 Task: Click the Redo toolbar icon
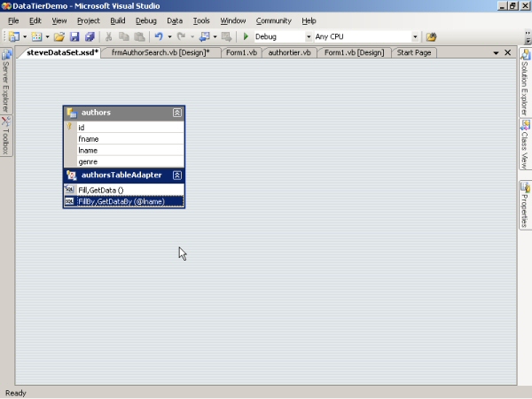point(181,36)
